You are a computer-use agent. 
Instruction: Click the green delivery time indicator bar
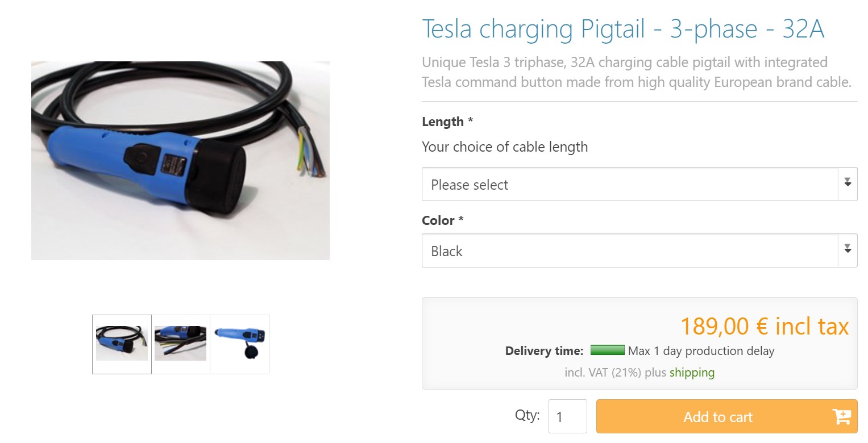pyautogui.click(x=607, y=350)
